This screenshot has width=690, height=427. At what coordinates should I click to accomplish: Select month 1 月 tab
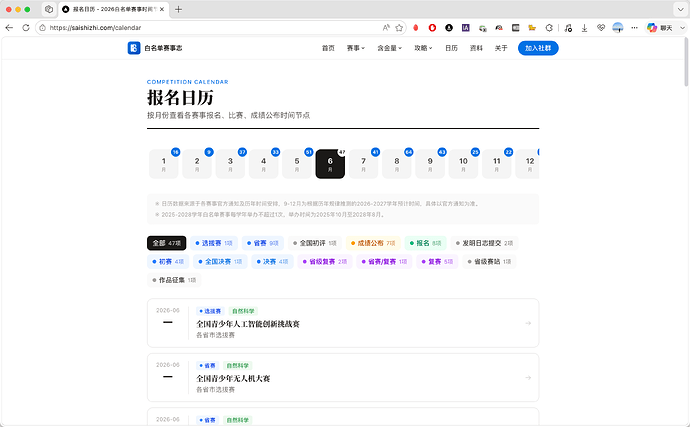164,164
